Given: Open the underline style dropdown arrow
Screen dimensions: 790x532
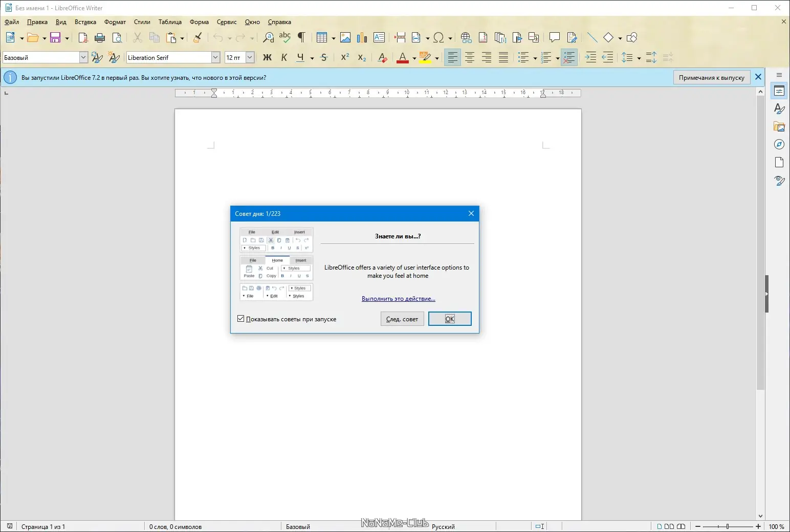Looking at the screenshot, I should tap(312, 58).
